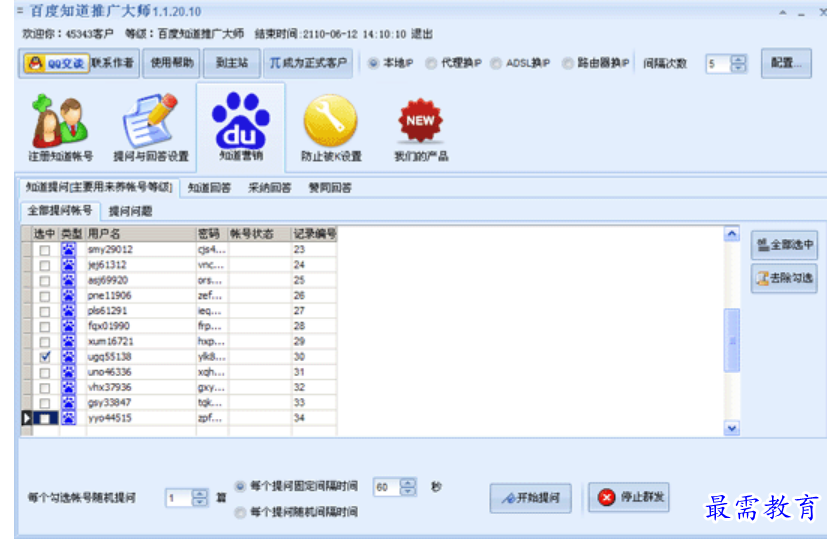Click paw type icon for jej61312 row

tap(69, 265)
